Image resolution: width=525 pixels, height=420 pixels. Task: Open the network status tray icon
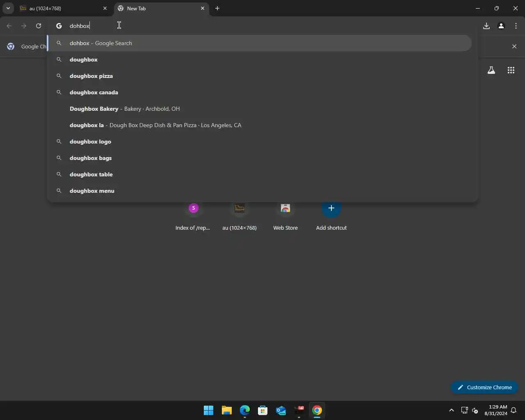click(464, 410)
